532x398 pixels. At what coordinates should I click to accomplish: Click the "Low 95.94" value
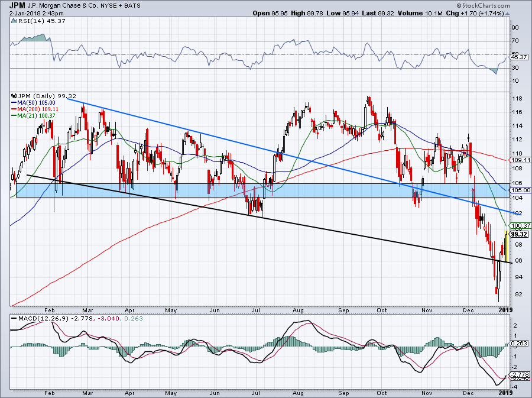343,13
